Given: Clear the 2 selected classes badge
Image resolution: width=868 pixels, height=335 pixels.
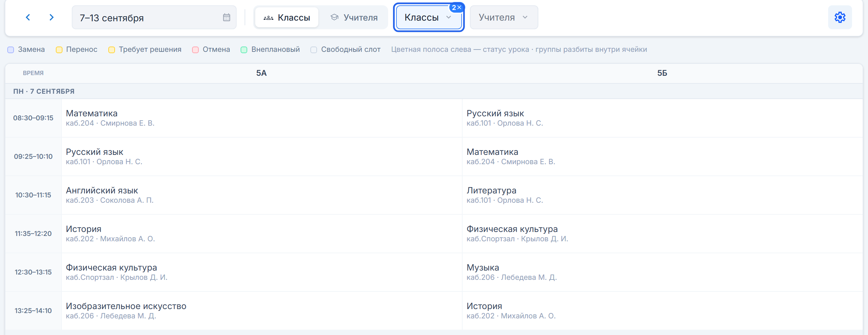Looking at the screenshot, I should tap(457, 7).
